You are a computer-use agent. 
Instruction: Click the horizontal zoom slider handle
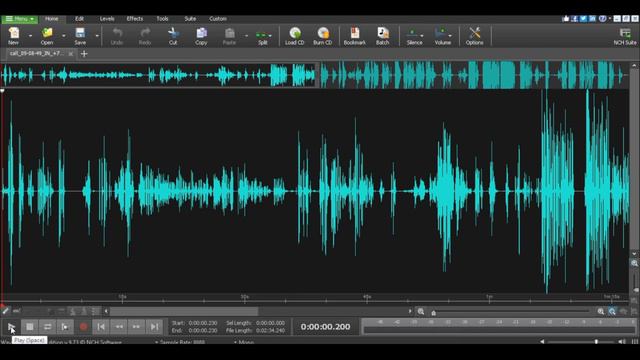click(433, 313)
